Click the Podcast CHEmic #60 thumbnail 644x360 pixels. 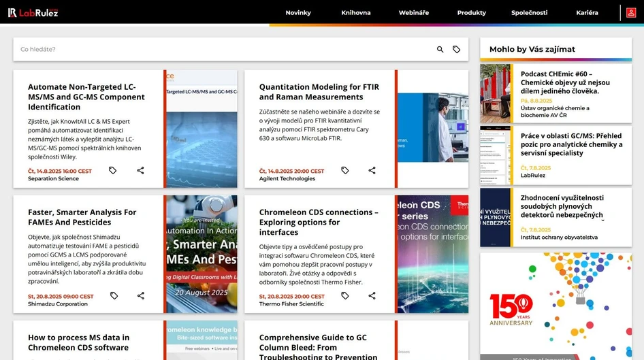tap(496, 94)
